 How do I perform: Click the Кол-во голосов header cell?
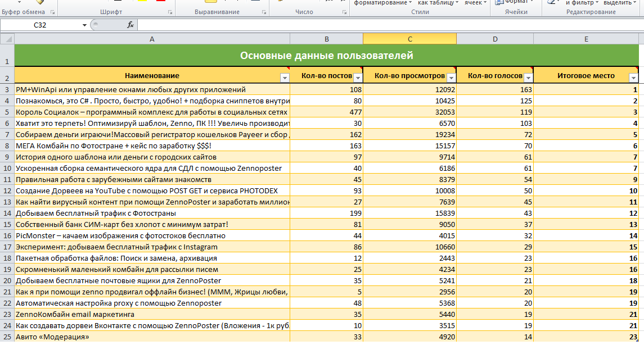(495, 75)
